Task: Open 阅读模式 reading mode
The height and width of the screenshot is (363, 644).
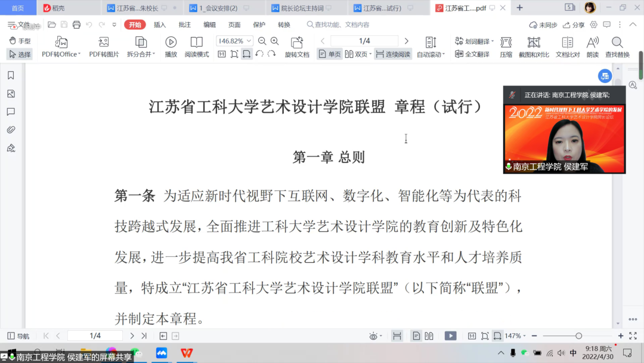Action: [x=196, y=42]
